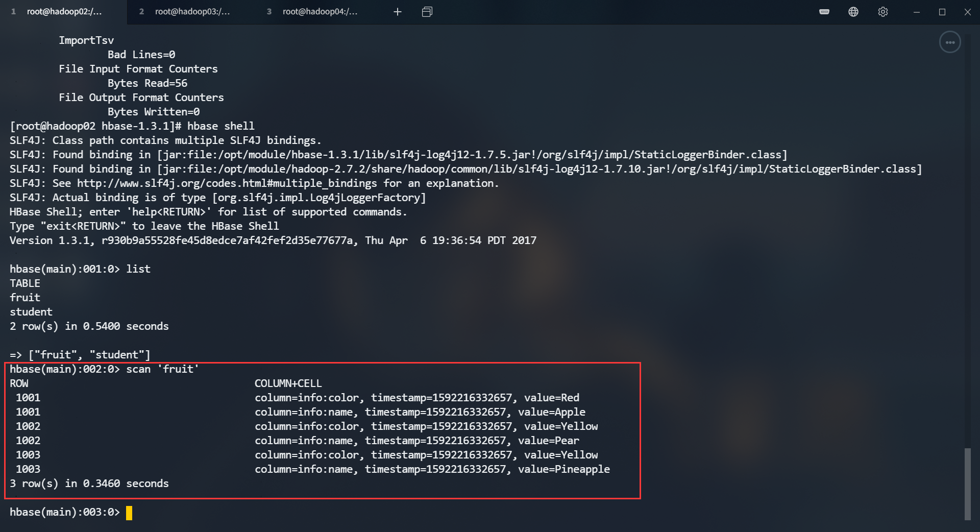
Task: Click the slf4j.org multiple_bindings URL
Action: [x=227, y=183]
